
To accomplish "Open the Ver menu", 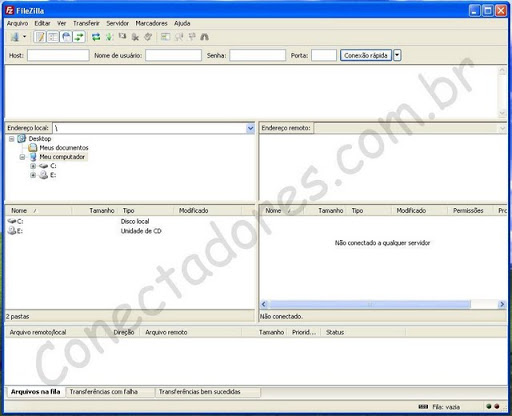I will point(61,23).
